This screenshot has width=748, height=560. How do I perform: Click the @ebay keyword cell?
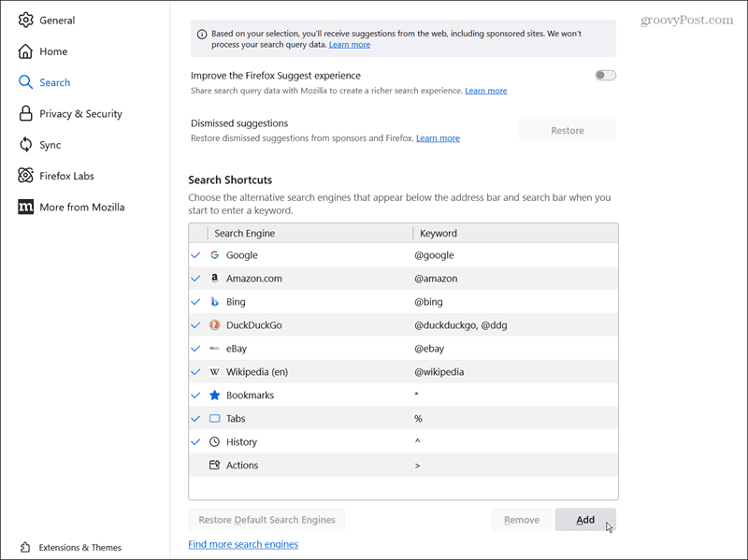click(429, 348)
